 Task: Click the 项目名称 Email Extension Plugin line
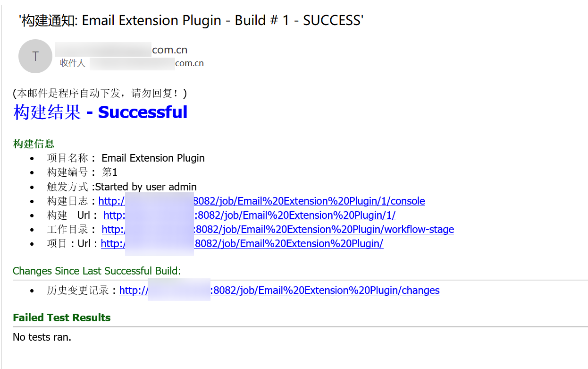(126, 158)
